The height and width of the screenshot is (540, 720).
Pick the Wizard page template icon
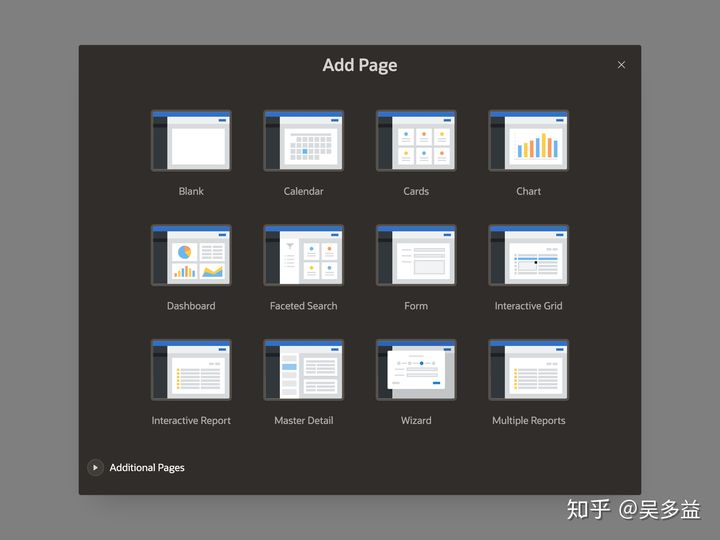(x=416, y=370)
